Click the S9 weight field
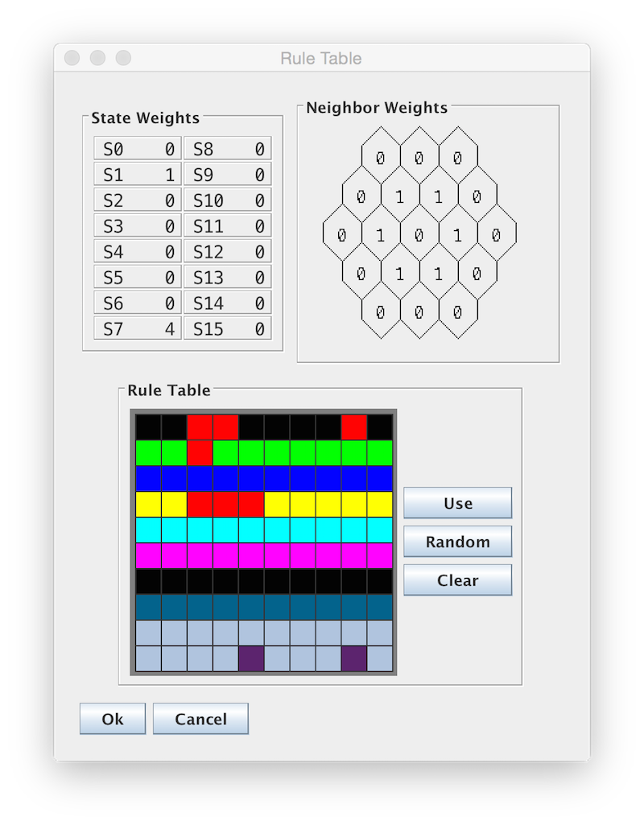 click(x=228, y=174)
